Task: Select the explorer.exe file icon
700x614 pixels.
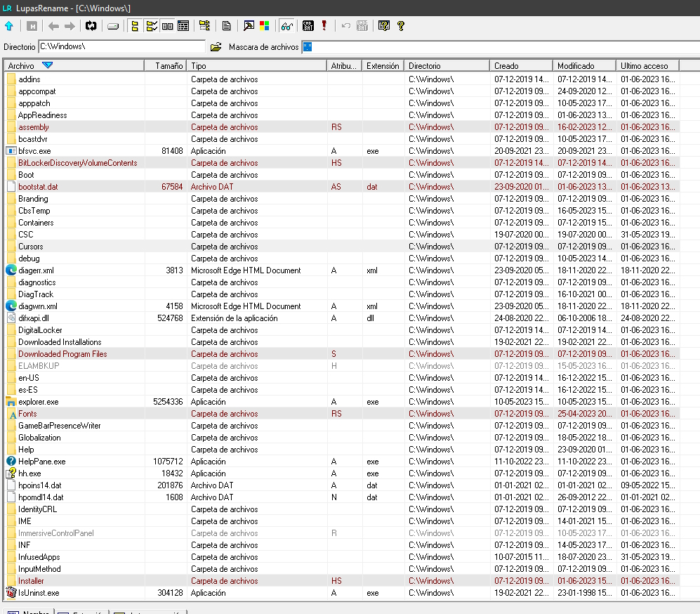Action: coord(11,401)
